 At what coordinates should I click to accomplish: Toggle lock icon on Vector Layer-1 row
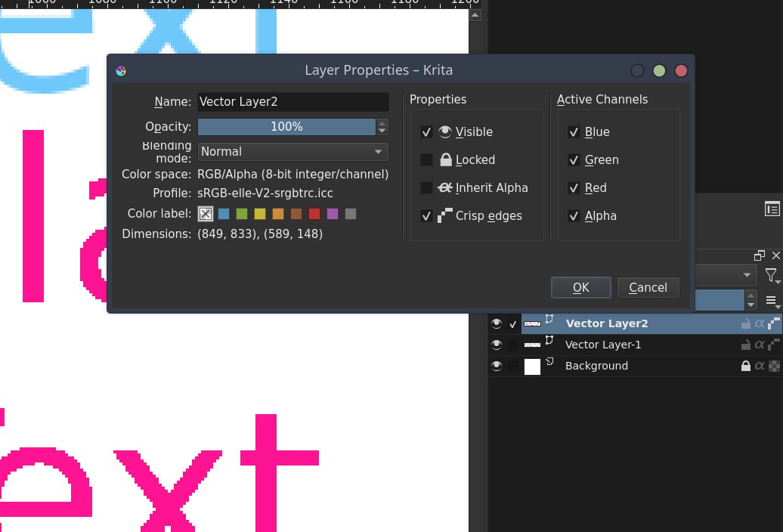(745, 345)
